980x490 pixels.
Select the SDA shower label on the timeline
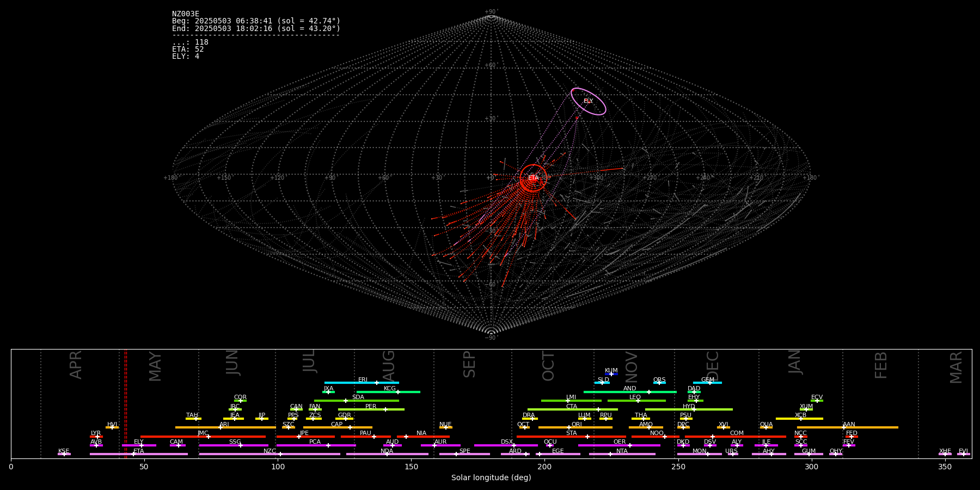pos(358,397)
